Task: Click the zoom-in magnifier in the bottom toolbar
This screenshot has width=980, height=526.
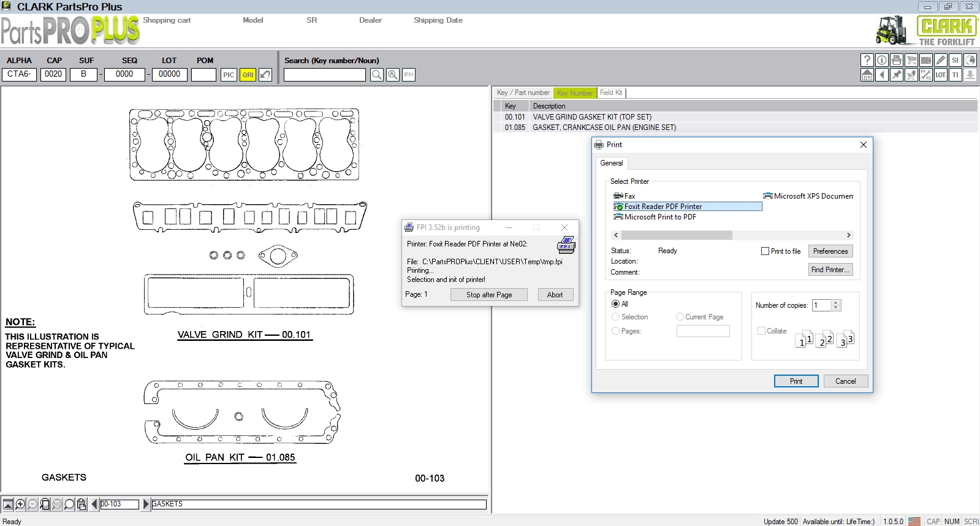Action: tap(20, 505)
